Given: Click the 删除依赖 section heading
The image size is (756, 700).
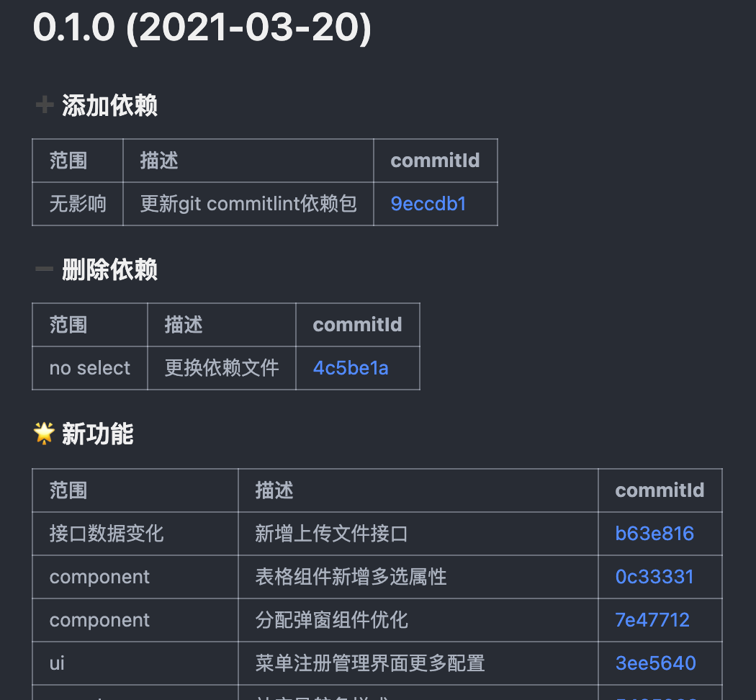Looking at the screenshot, I should [x=109, y=269].
